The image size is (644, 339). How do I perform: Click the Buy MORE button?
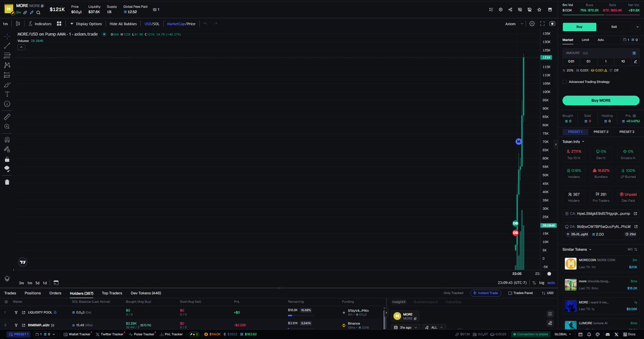pyautogui.click(x=601, y=100)
